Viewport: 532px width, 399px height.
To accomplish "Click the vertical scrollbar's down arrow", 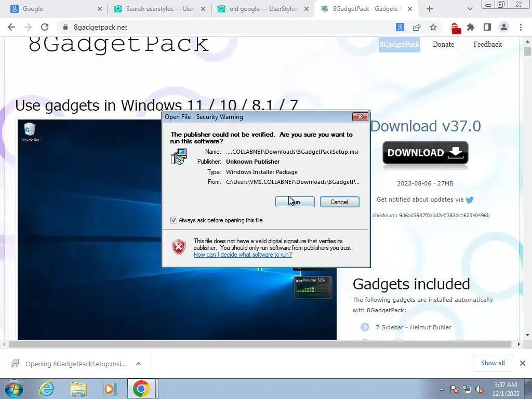I will click(x=527, y=335).
